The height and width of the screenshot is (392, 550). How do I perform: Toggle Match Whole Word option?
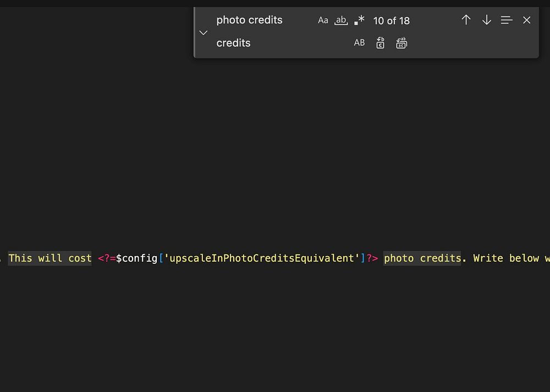tap(341, 20)
